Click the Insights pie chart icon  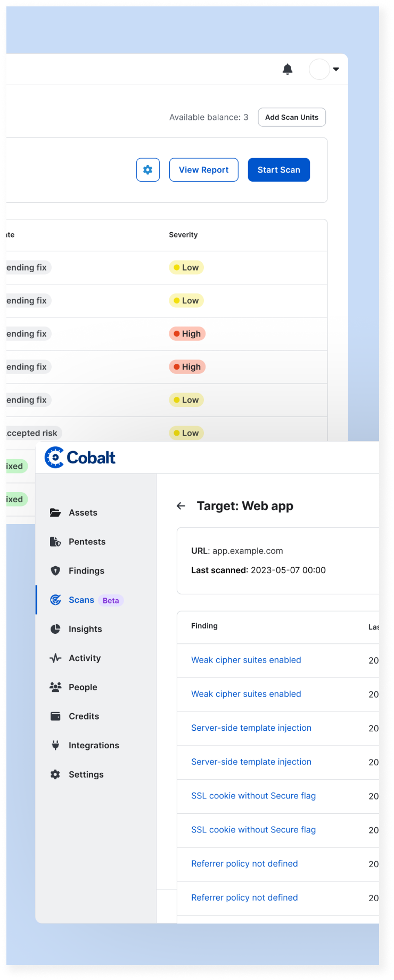[55, 629]
